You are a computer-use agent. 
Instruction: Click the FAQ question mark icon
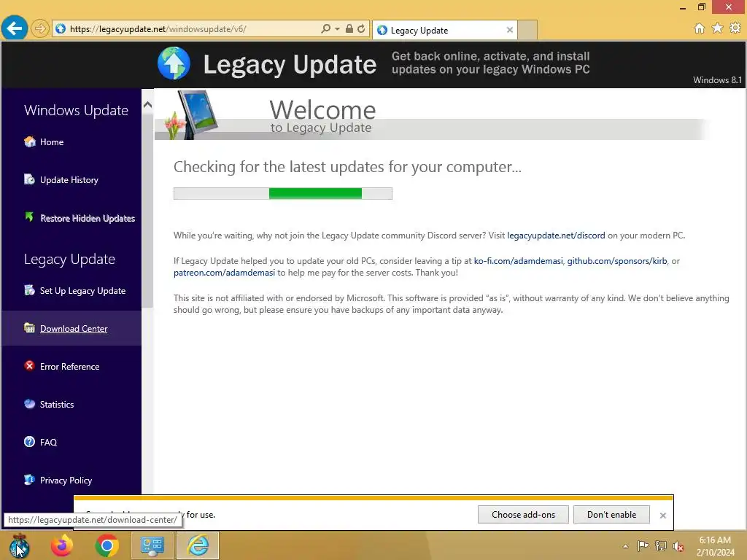(x=29, y=441)
